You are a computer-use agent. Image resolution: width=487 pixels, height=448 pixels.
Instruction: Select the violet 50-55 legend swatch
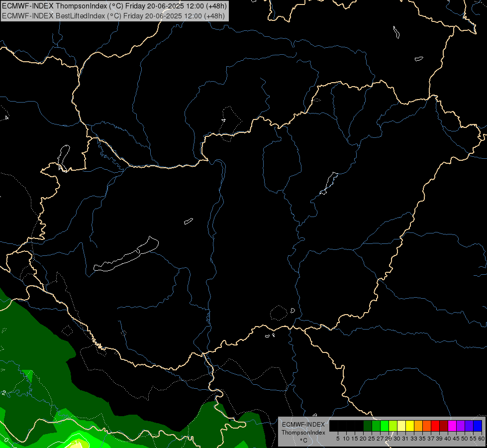point(469,426)
